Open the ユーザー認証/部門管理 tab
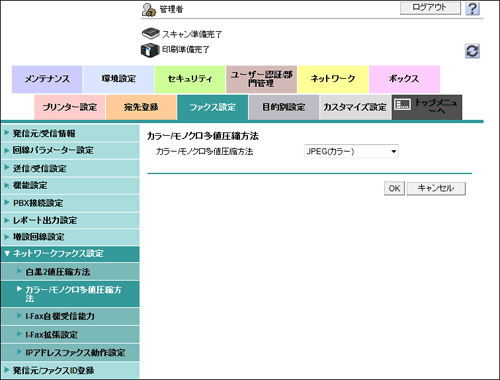The image size is (500, 380). 261,79
